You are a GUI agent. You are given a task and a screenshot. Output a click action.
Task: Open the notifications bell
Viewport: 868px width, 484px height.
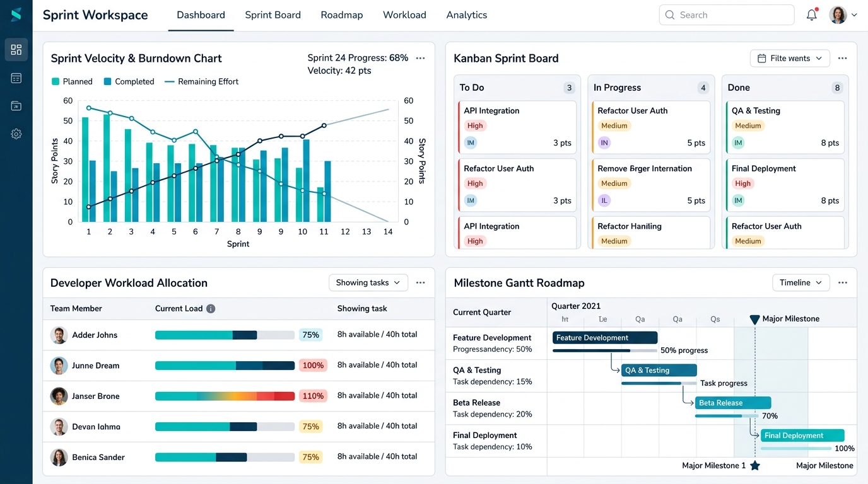coord(812,14)
